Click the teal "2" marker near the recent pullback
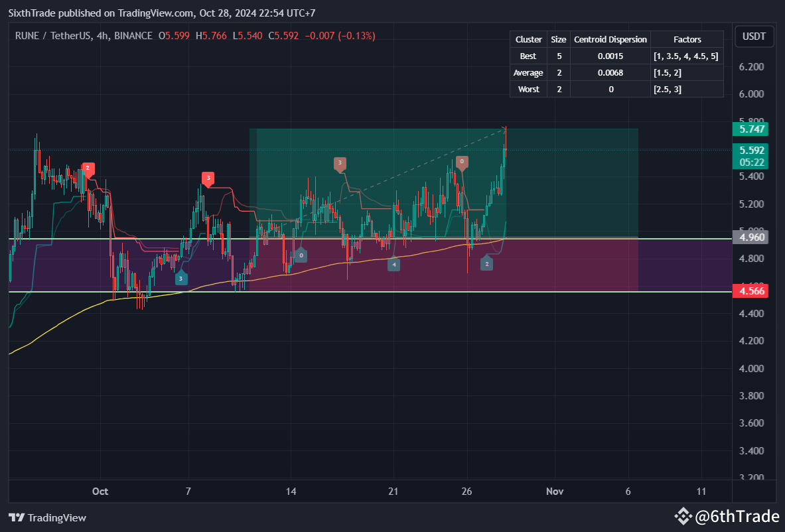 [x=486, y=263]
